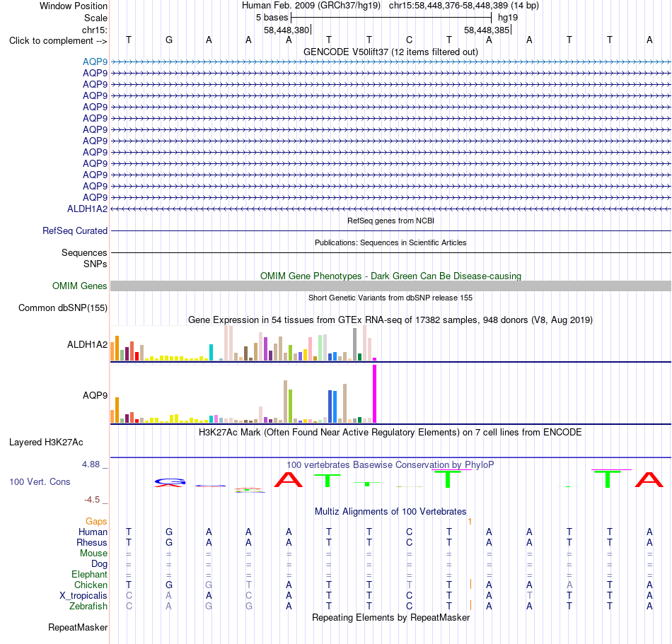The image size is (672, 644).
Task: Click the chr15:58,448,376-58,448,389 (14 bp) header text
Action: (x=464, y=6)
